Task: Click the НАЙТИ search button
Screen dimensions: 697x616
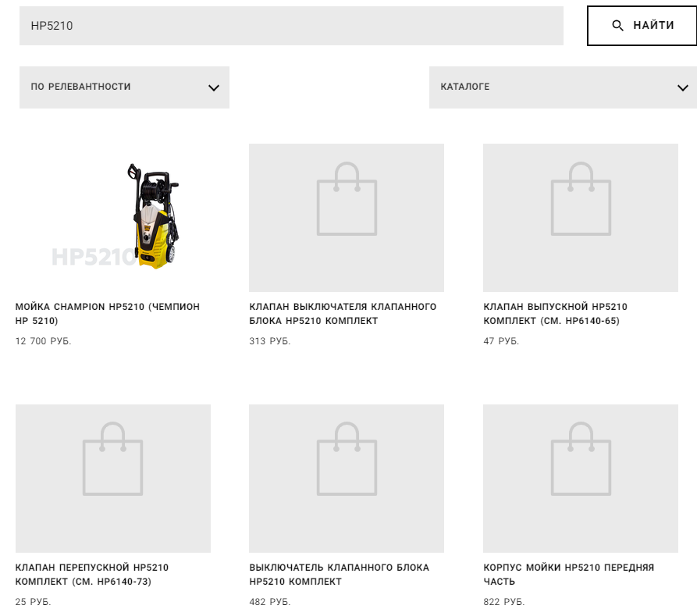Action: (642, 26)
